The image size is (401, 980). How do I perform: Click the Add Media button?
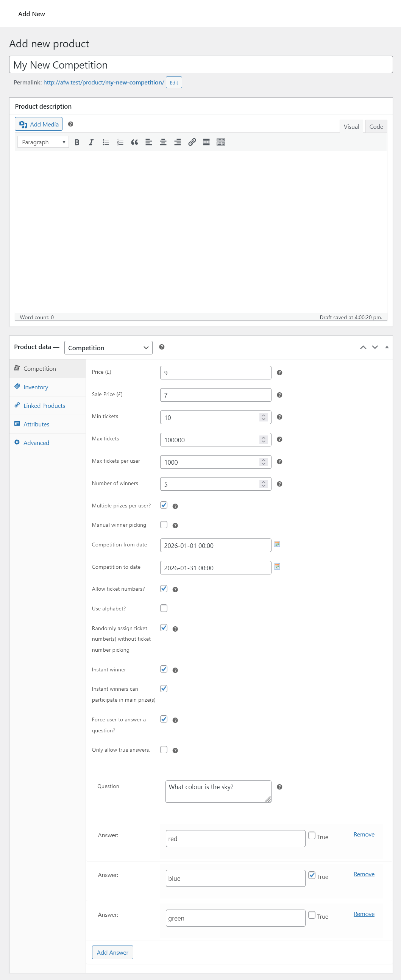pyautogui.click(x=39, y=124)
